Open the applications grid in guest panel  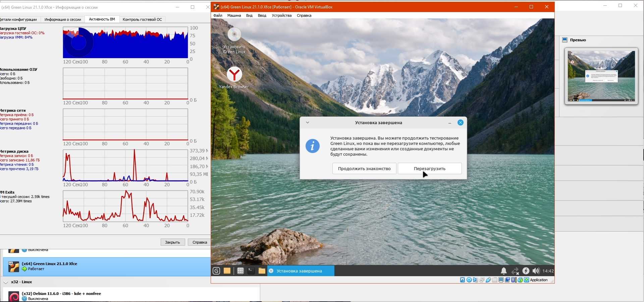click(240, 271)
